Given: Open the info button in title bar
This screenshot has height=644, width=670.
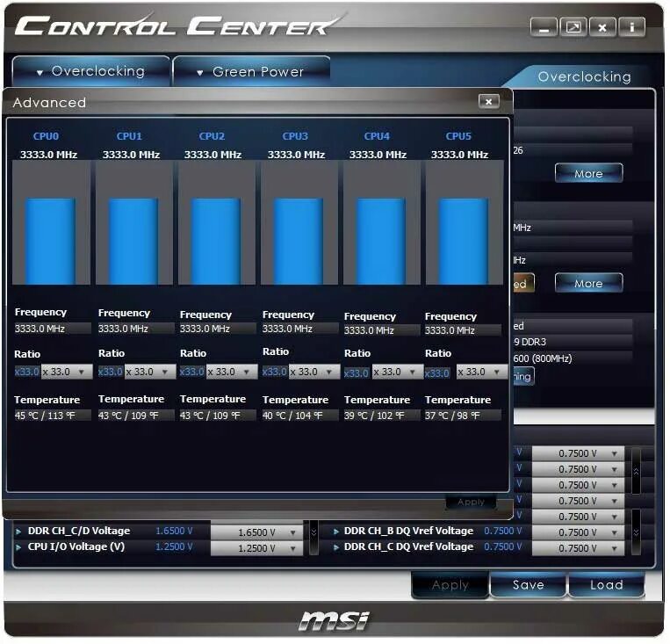Looking at the screenshot, I should pyautogui.click(x=632, y=28).
